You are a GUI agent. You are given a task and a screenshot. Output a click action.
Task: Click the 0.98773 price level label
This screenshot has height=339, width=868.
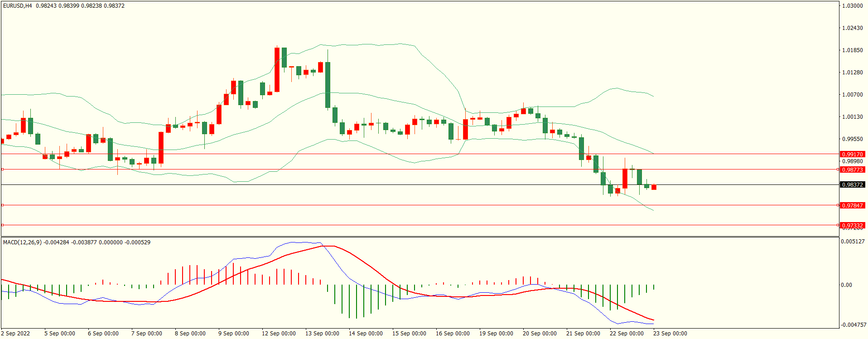(852, 169)
